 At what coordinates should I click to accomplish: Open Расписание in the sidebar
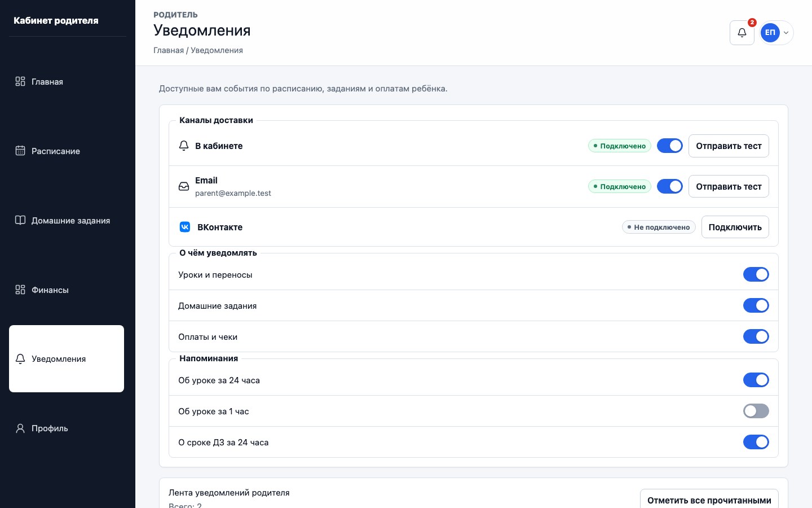(67, 151)
